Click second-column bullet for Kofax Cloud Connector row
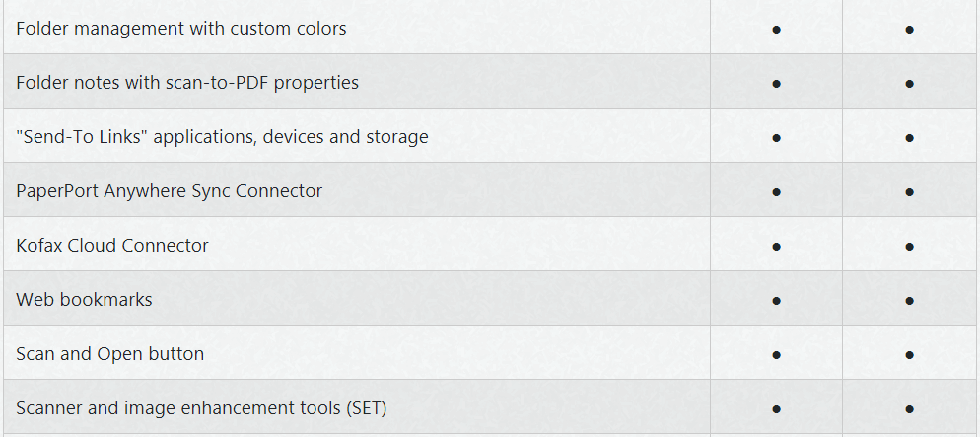 point(909,247)
